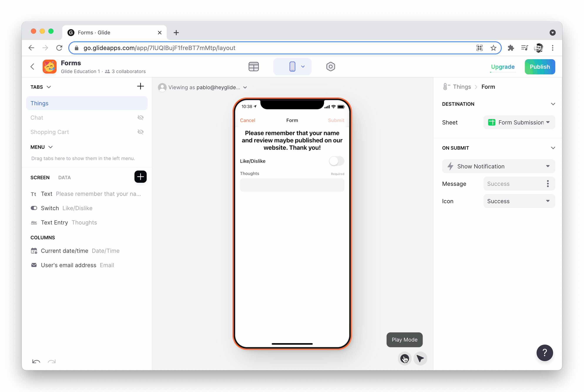Open the Viewing as user dropdown

[x=245, y=87]
